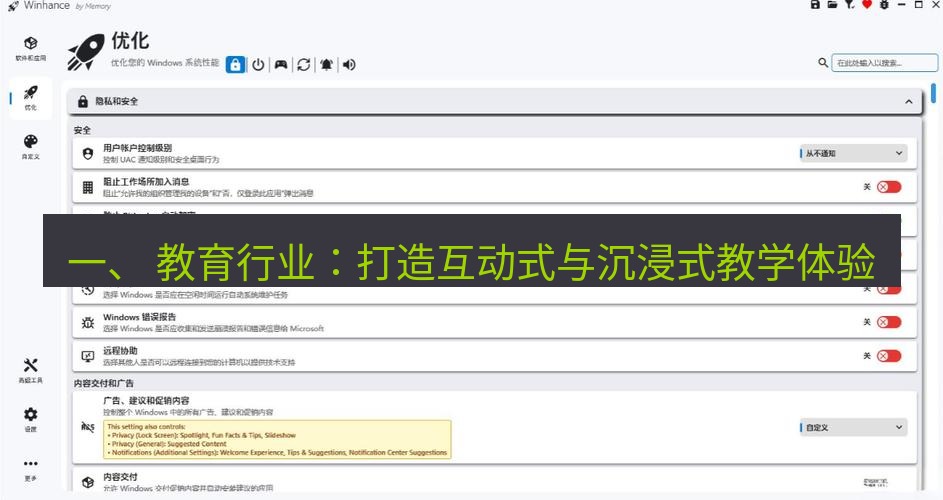
Task: Click the 更多 three-dots sidebar item
Action: coord(31,469)
